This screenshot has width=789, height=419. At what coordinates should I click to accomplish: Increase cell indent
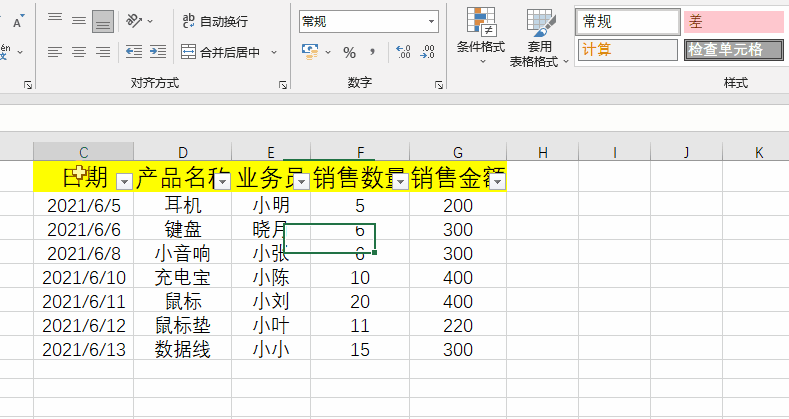pos(157,52)
